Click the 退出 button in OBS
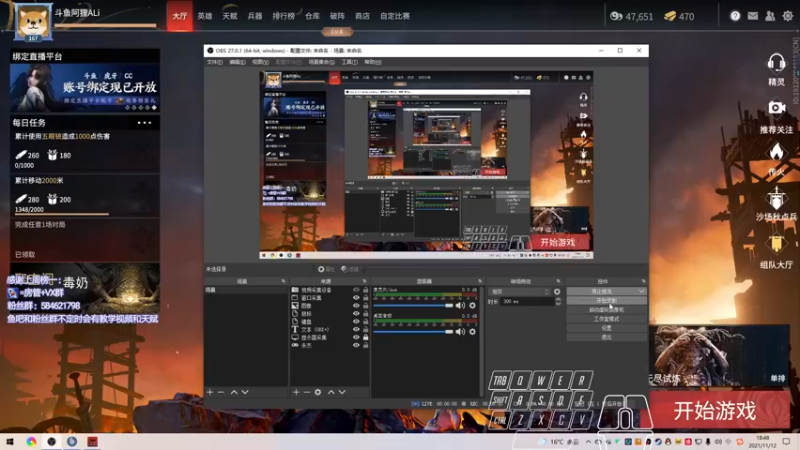Screen dimensions: 800x450 click(x=606, y=337)
